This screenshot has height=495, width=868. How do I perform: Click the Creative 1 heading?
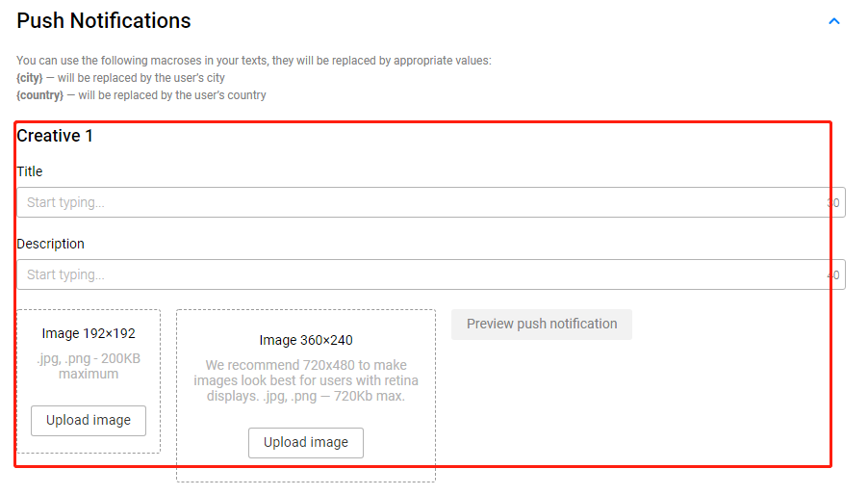[55, 136]
